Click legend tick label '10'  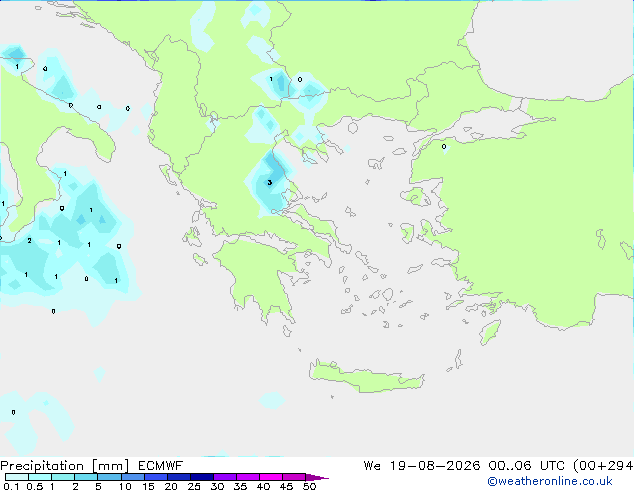(125, 486)
